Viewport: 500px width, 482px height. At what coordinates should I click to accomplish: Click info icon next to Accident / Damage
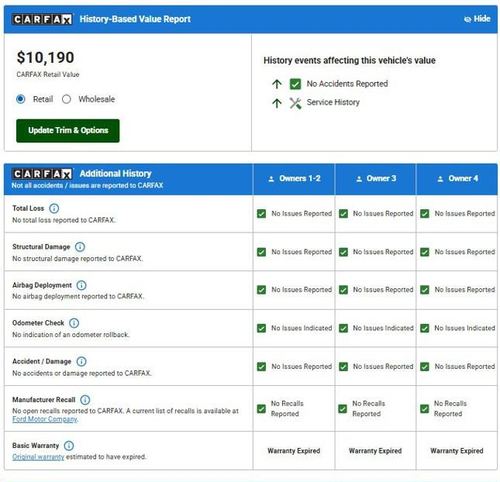pos(81,361)
